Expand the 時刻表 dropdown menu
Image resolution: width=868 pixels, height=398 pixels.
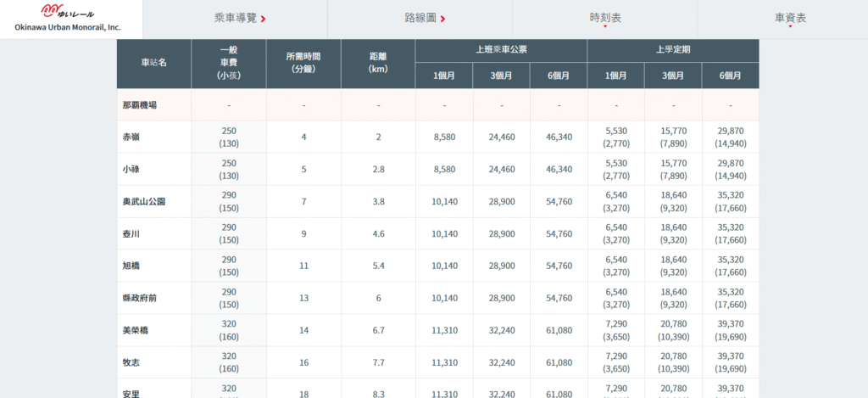click(x=604, y=18)
